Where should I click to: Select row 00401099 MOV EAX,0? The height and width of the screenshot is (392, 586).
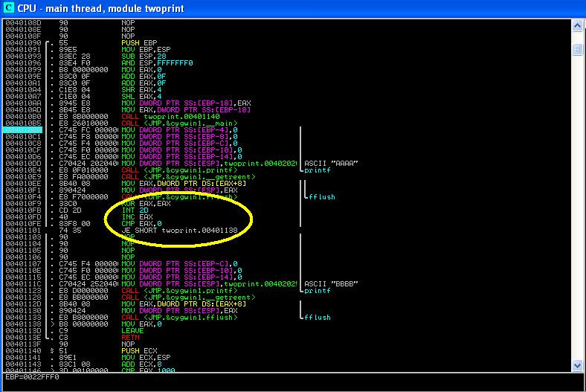pyautogui.click(x=287, y=69)
